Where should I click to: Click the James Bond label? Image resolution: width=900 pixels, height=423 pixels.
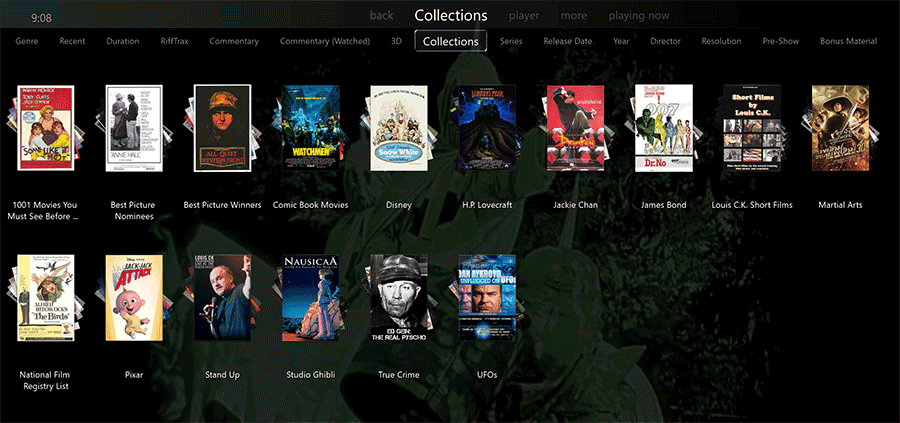(x=664, y=205)
